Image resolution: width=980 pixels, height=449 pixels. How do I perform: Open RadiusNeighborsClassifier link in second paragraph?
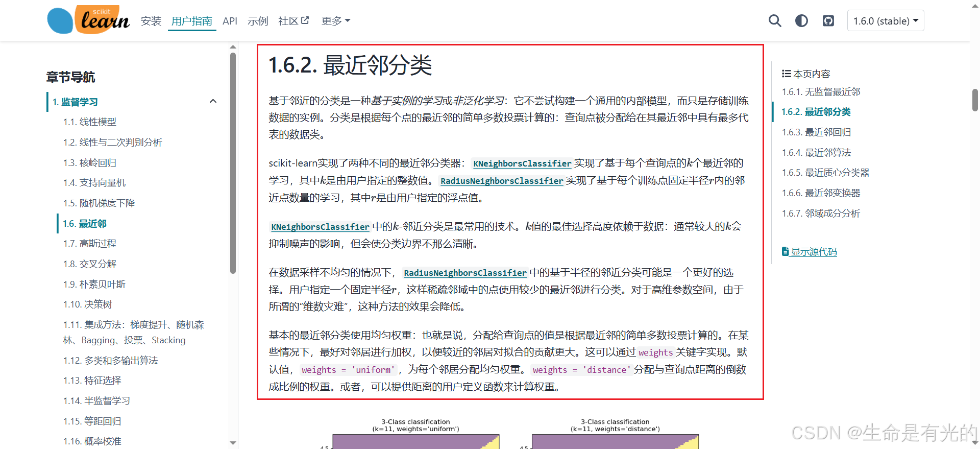coord(502,181)
